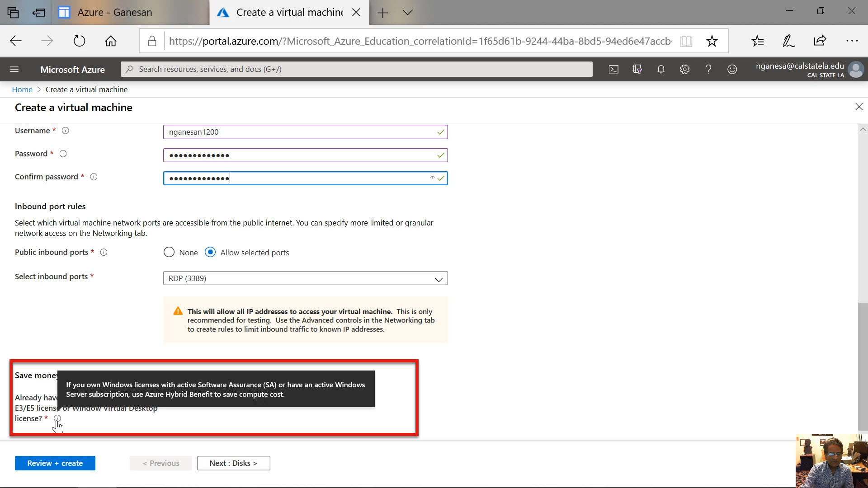
Task: Open Azure Cloud Shell icon
Action: [x=613, y=69]
